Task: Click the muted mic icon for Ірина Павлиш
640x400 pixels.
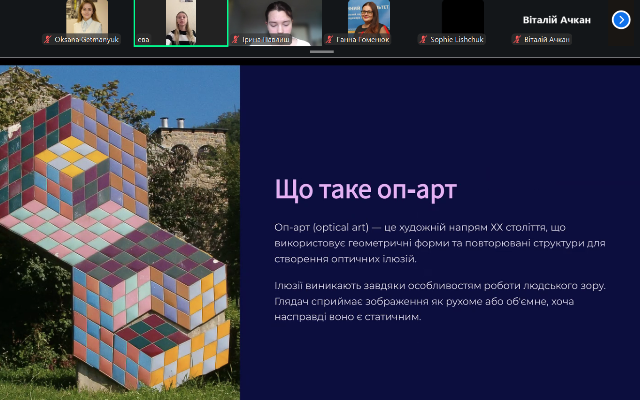Action: coord(236,39)
